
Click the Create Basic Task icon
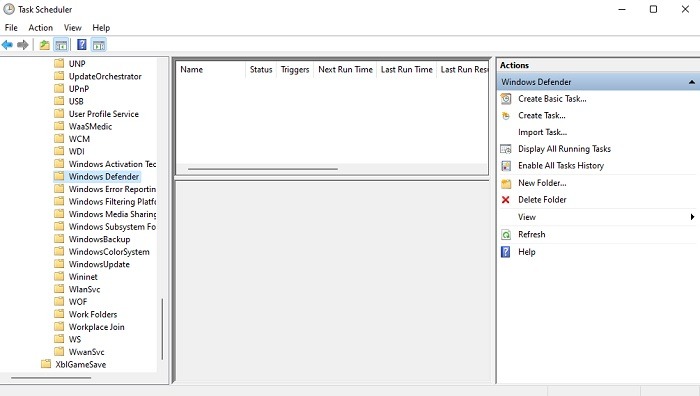506,99
